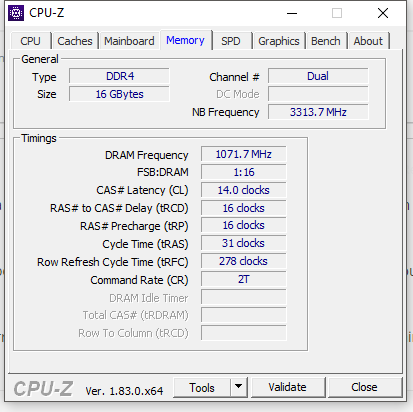Click the empty DRAM Idle Timer field
413x412 pixels.
point(244,297)
